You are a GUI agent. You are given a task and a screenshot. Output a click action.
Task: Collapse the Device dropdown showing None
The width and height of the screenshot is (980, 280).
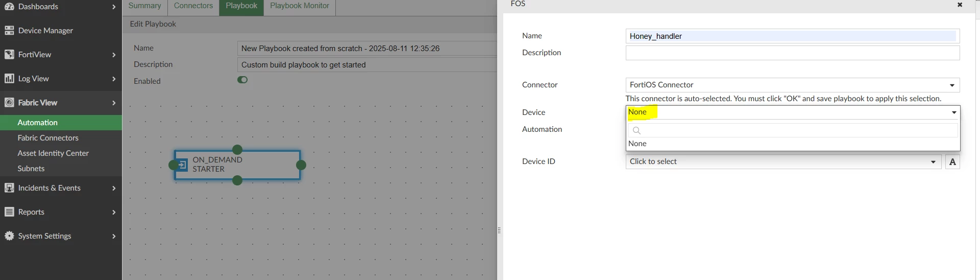[x=793, y=112]
